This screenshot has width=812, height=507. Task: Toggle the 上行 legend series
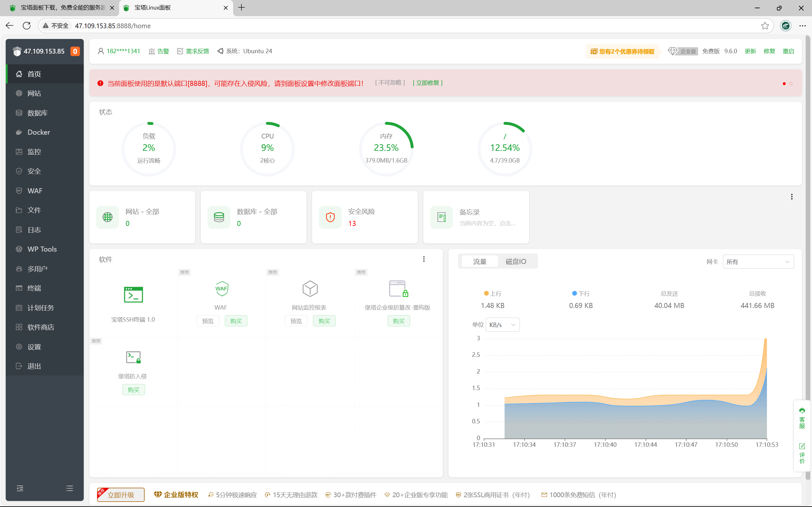pos(493,293)
